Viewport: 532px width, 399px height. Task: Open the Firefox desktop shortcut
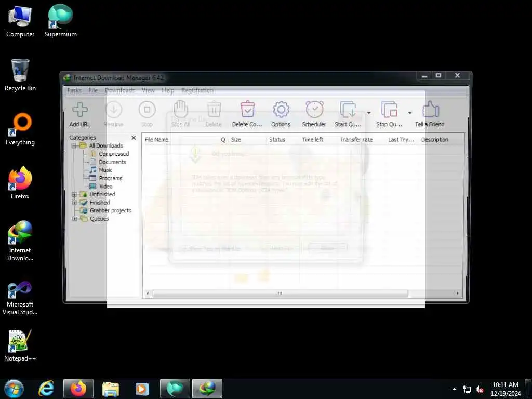[x=20, y=182]
